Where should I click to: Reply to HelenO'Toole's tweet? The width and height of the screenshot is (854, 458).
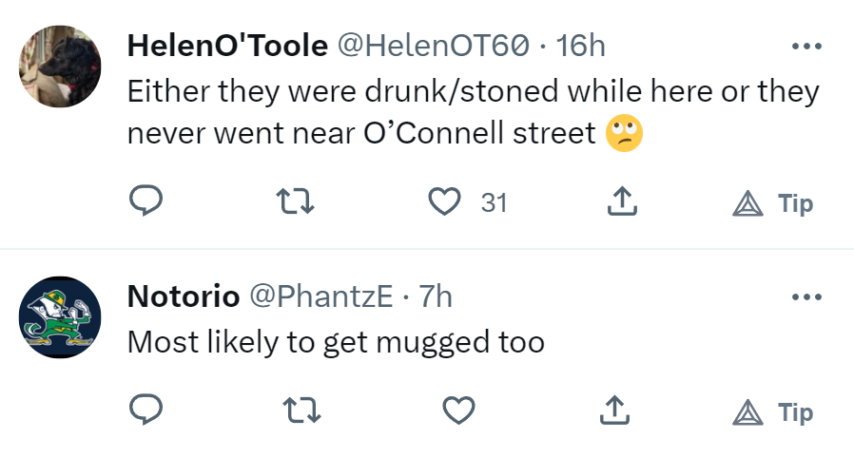click(147, 203)
